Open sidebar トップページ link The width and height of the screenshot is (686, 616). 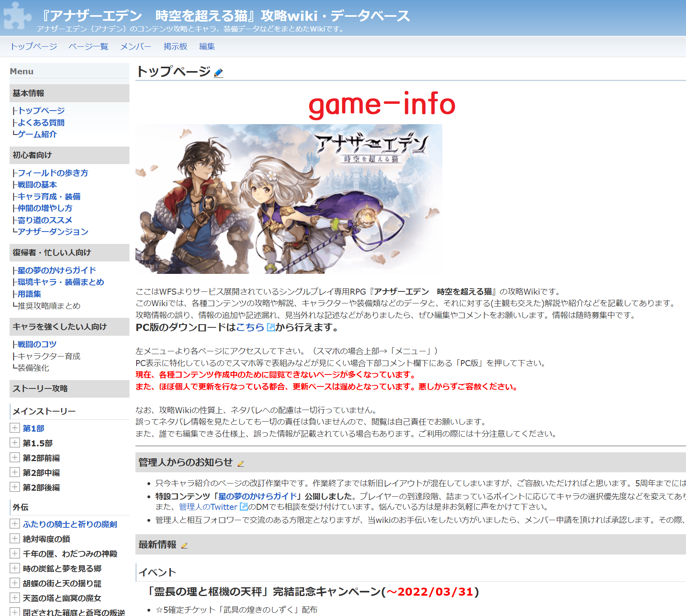coord(41,111)
